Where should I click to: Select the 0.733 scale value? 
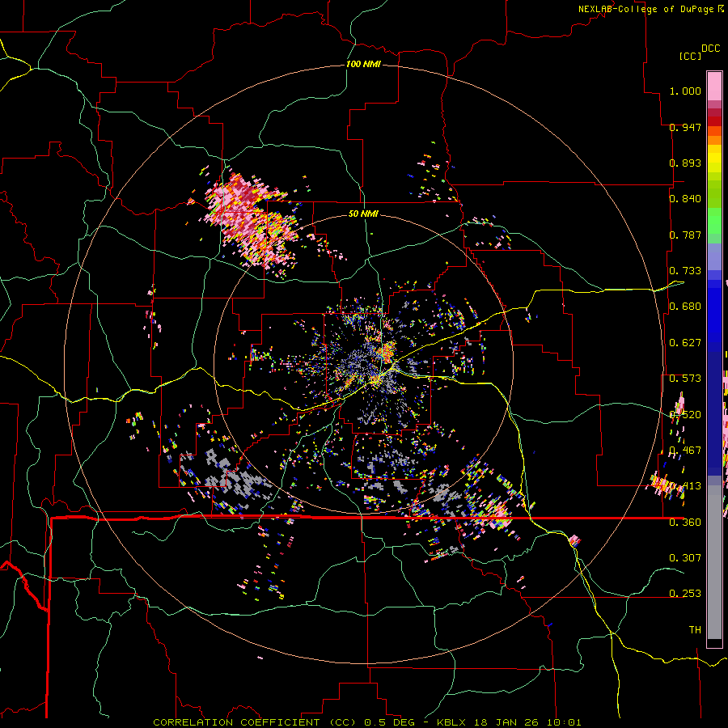tap(685, 271)
